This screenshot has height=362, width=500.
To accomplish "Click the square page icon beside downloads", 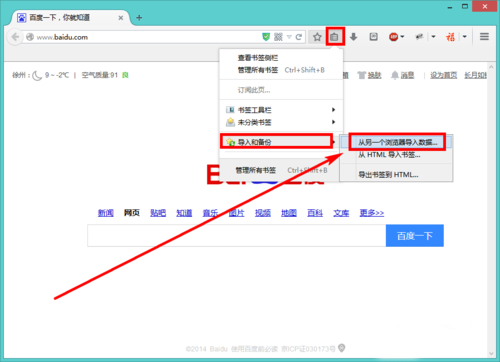I will [x=373, y=37].
